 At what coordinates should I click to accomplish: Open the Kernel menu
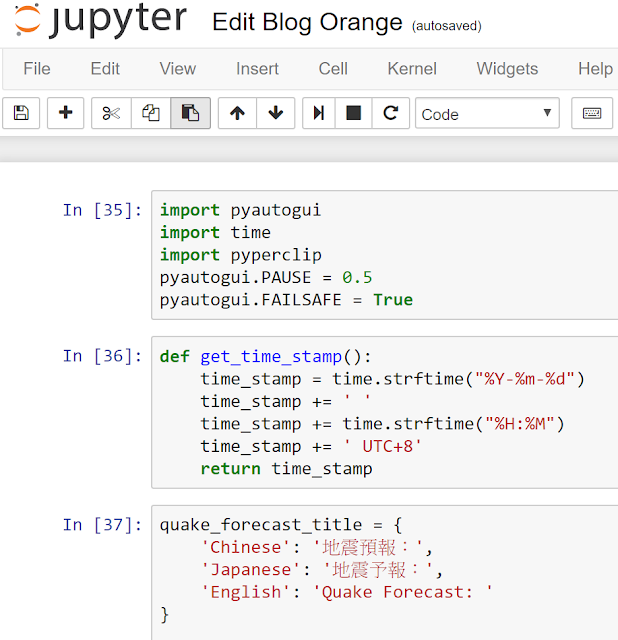412,69
